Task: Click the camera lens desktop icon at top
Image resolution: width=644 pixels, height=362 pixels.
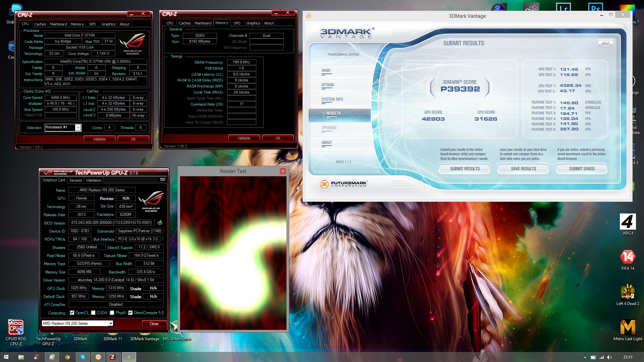Action: tap(499, 7)
